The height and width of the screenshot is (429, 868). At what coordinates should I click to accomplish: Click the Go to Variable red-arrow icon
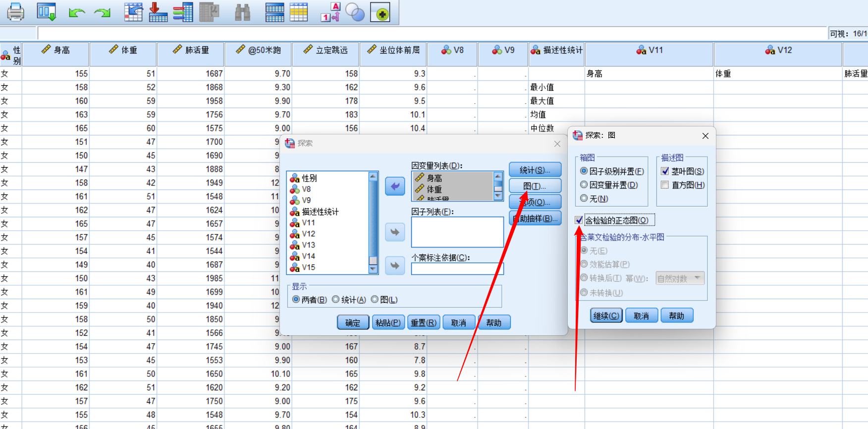[158, 12]
